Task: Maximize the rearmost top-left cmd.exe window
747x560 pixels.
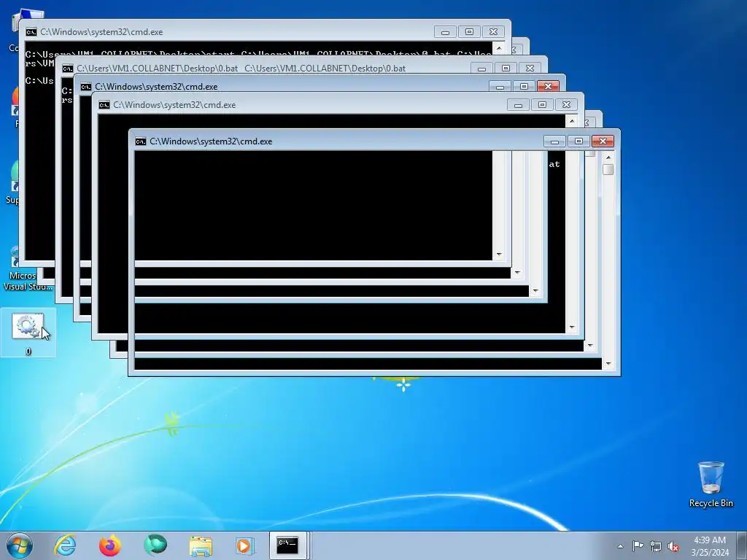Action: [469, 32]
